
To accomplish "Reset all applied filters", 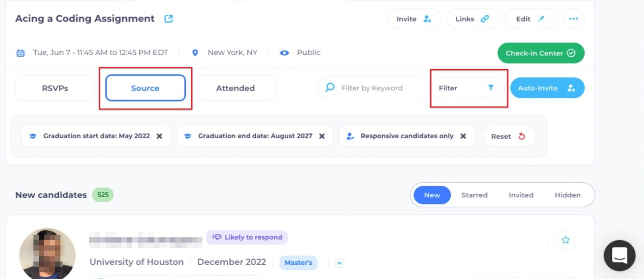I will 508,136.
